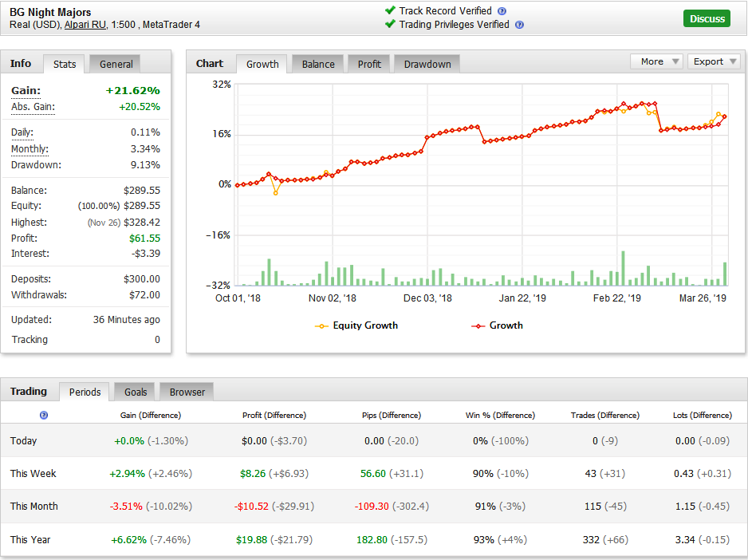Click the Trades (Difference) column header

605,416
